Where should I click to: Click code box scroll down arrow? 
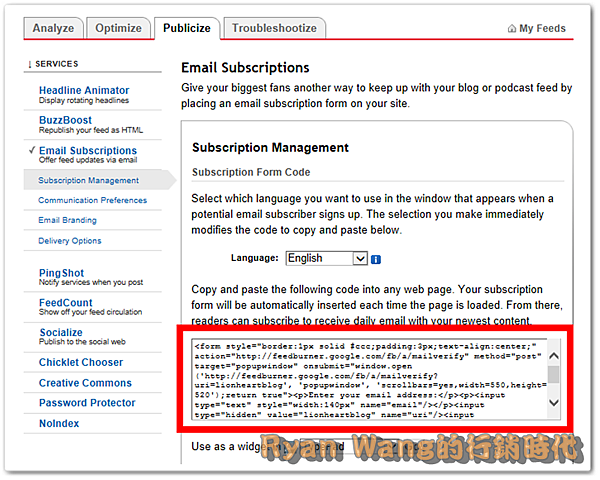click(553, 402)
